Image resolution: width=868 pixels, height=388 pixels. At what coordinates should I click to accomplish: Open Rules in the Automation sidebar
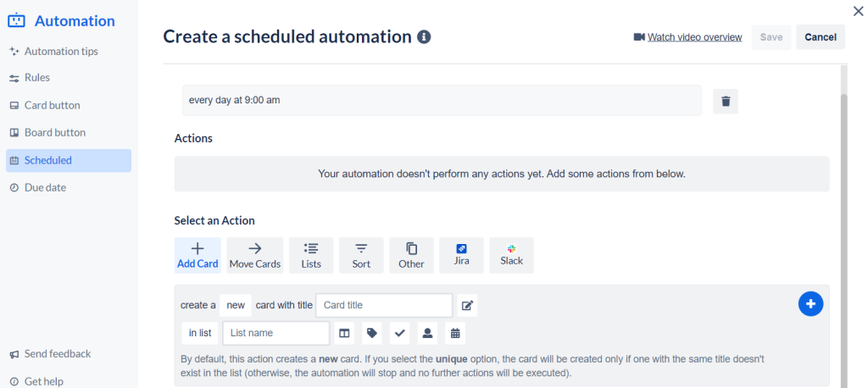click(x=37, y=78)
